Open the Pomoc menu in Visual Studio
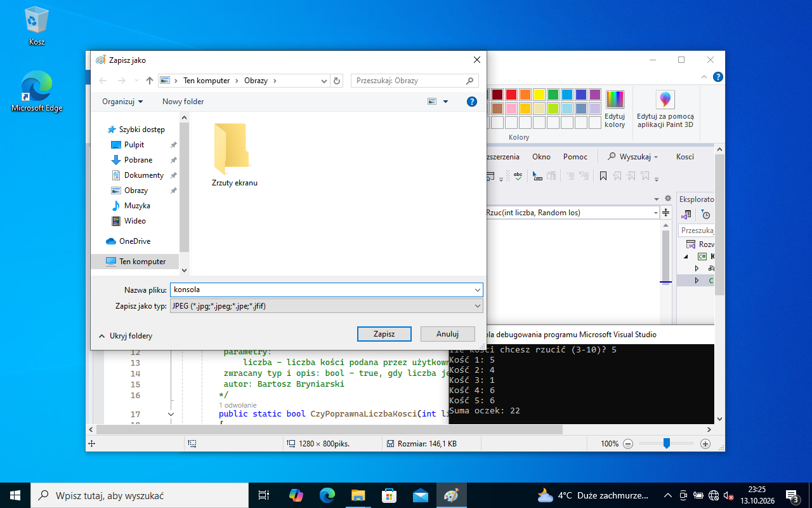The image size is (812, 508). [575, 157]
